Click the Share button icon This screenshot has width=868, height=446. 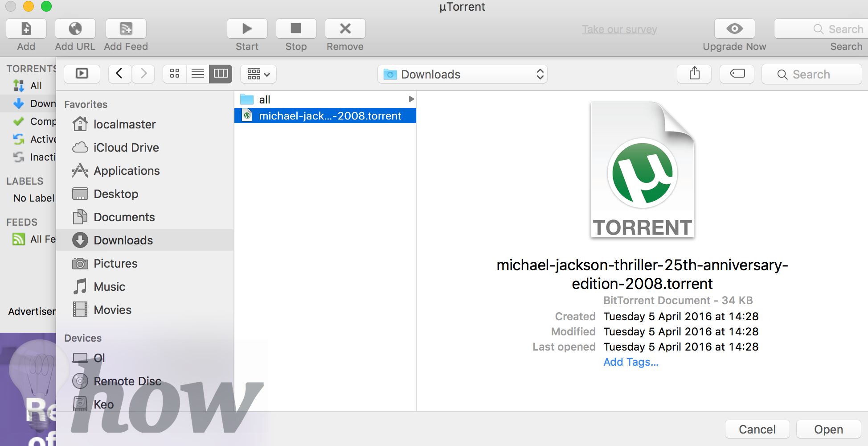[694, 74]
